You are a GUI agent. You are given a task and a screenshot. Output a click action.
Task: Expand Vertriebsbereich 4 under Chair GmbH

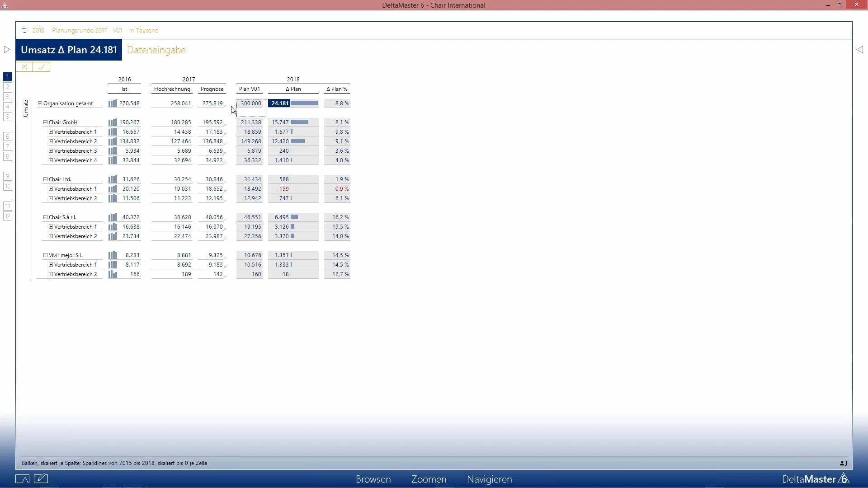[x=51, y=160]
